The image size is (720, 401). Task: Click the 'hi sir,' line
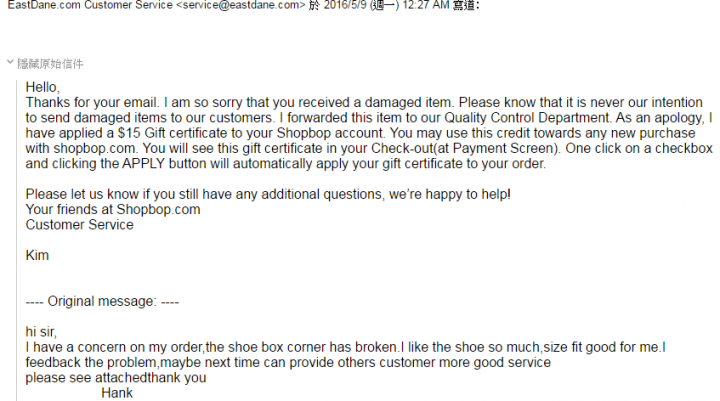[x=41, y=332]
